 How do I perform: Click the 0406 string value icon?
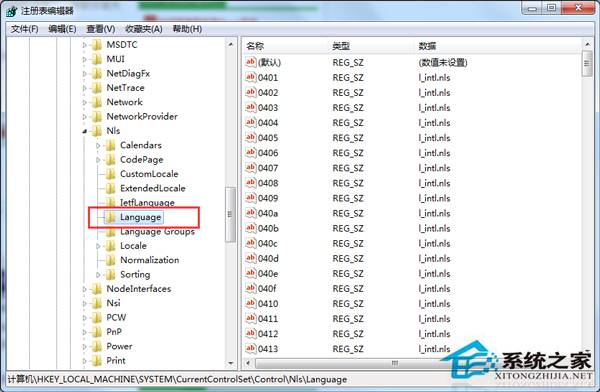(251, 153)
